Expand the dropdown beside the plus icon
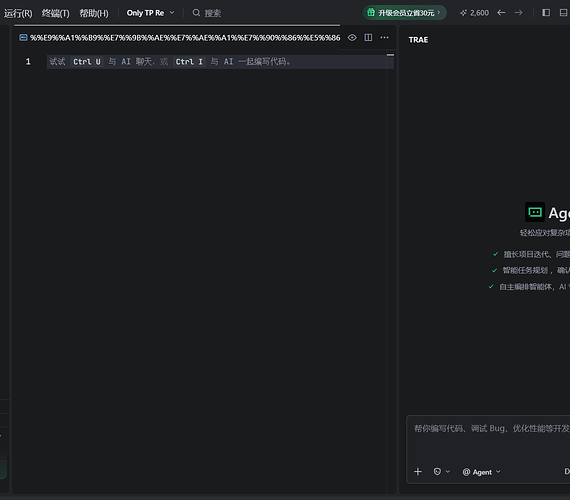 pyautogui.click(x=442, y=472)
